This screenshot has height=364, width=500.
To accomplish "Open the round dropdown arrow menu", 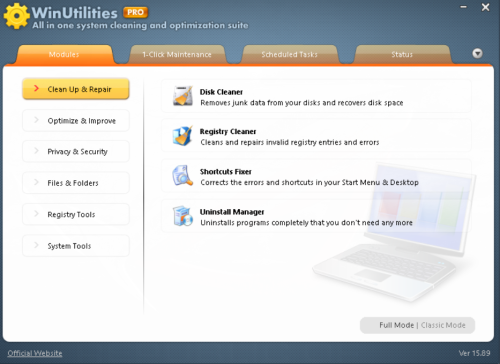I will pyautogui.click(x=477, y=53).
